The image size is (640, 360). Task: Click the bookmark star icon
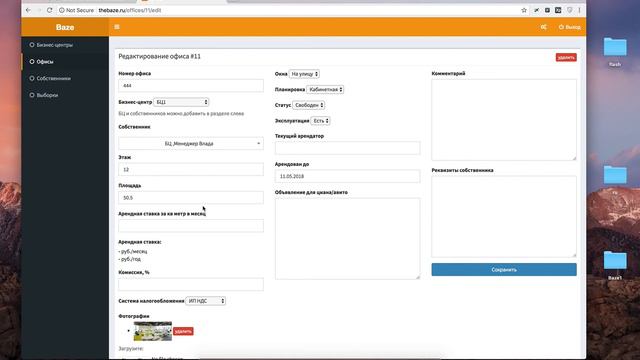[x=524, y=10]
